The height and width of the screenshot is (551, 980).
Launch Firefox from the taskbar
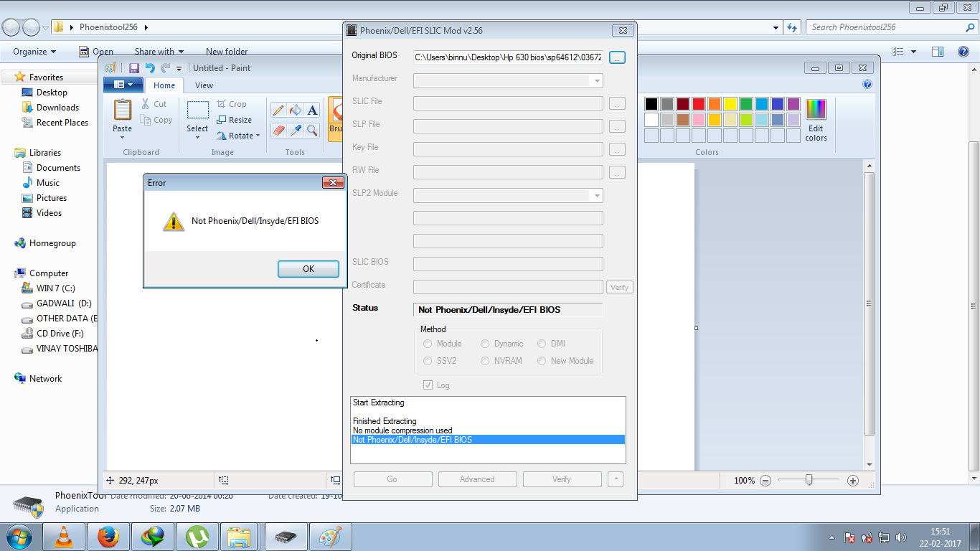tap(108, 537)
